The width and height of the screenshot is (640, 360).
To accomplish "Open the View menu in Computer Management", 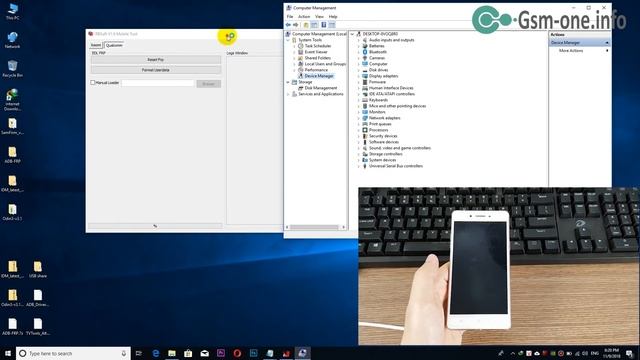I will [x=319, y=17].
